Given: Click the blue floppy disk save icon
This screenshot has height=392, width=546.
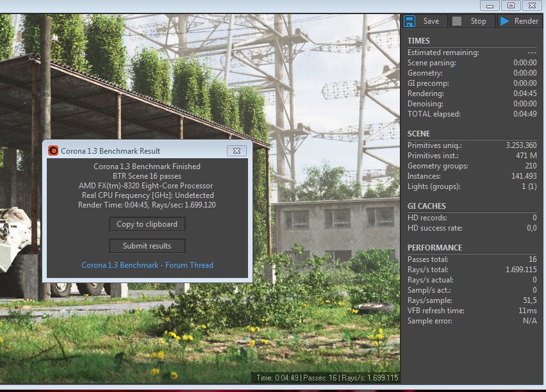Looking at the screenshot, I should 409,21.
